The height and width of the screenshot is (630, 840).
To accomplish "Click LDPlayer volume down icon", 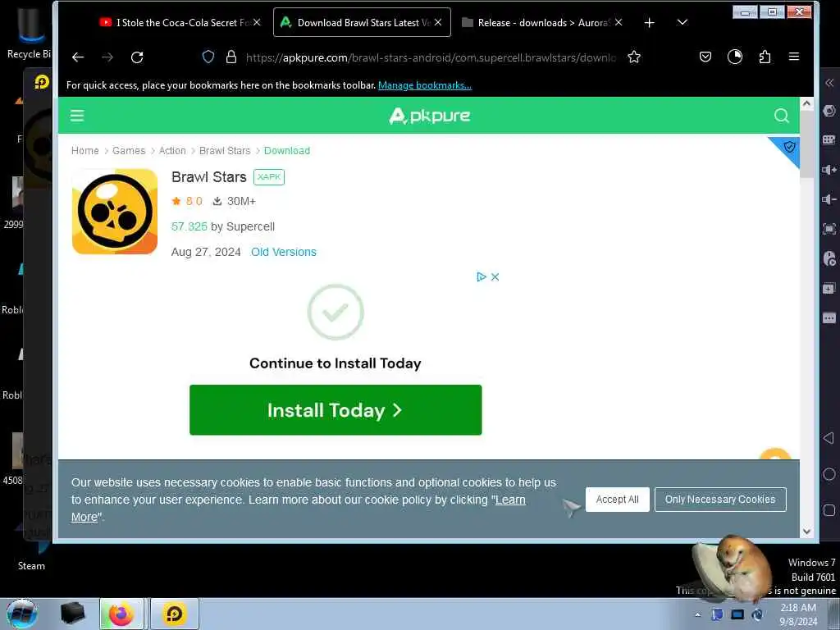I will 829,199.
